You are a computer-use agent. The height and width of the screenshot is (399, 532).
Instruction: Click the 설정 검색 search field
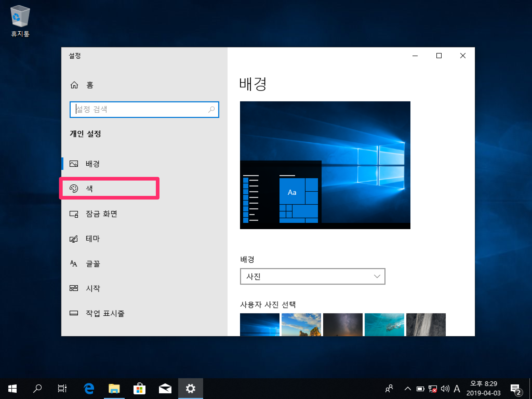[140, 109]
